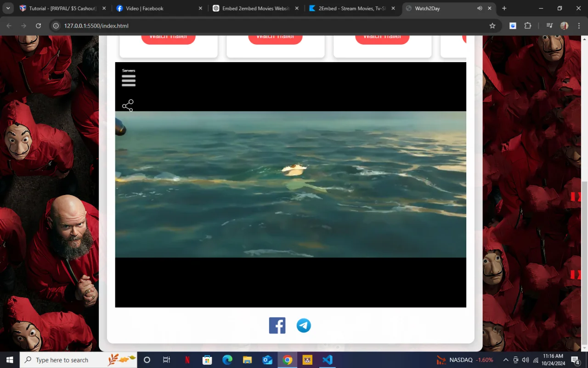The width and height of the screenshot is (588, 368).
Task: Open the browser Extensions puzzle icon
Action: (x=527, y=26)
